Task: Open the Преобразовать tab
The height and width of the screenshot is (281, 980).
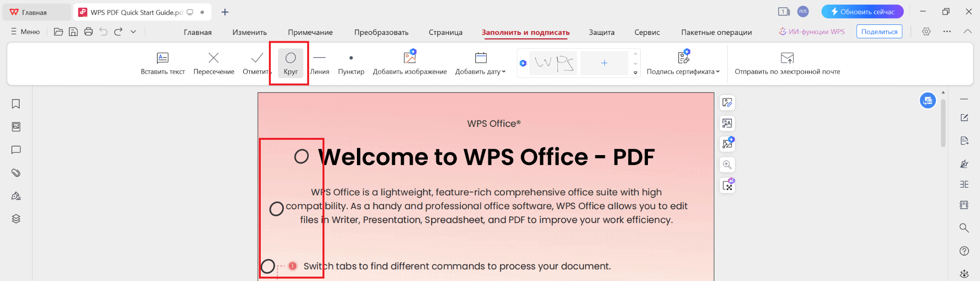Action: (x=381, y=32)
